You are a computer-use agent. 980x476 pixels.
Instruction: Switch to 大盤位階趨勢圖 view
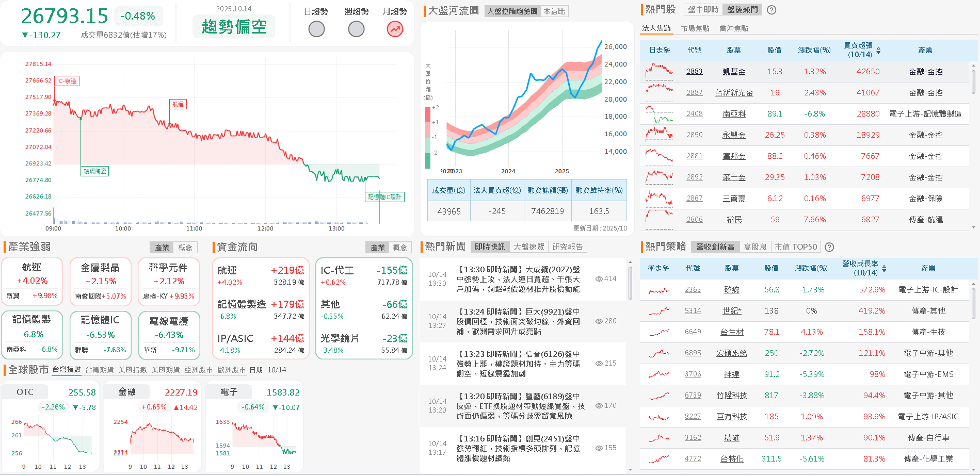point(512,11)
